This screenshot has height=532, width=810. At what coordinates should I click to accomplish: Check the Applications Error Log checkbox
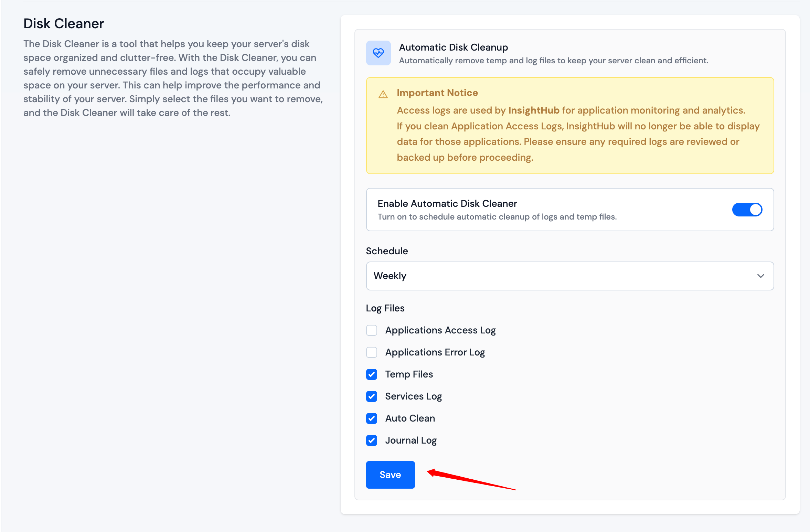pyautogui.click(x=372, y=352)
